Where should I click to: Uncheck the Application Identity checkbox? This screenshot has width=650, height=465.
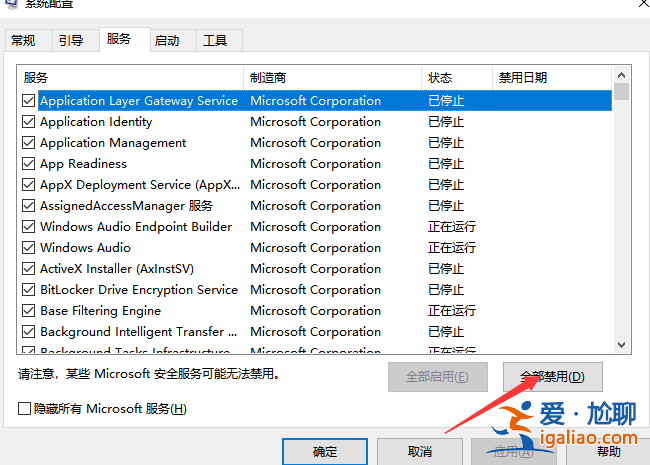pyautogui.click(x=28, y=122)
